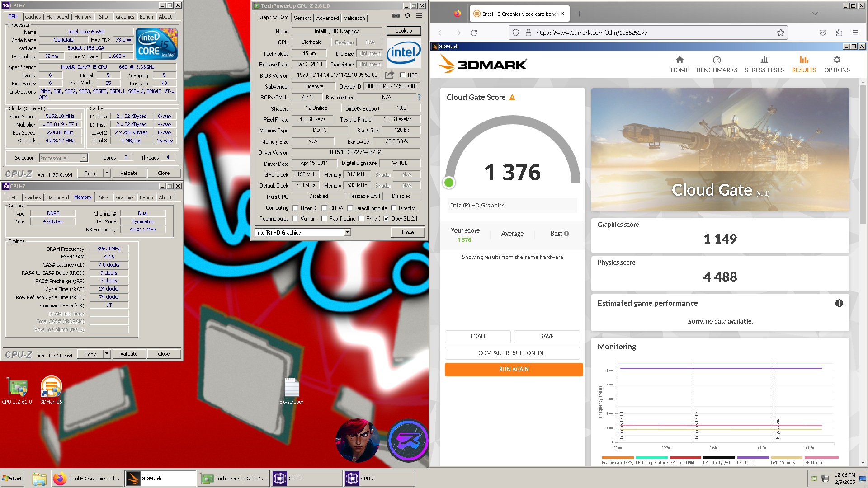Open the Firefox list all tabs chevron
Screen dimensions: 868x488
[x=815, y=14]
